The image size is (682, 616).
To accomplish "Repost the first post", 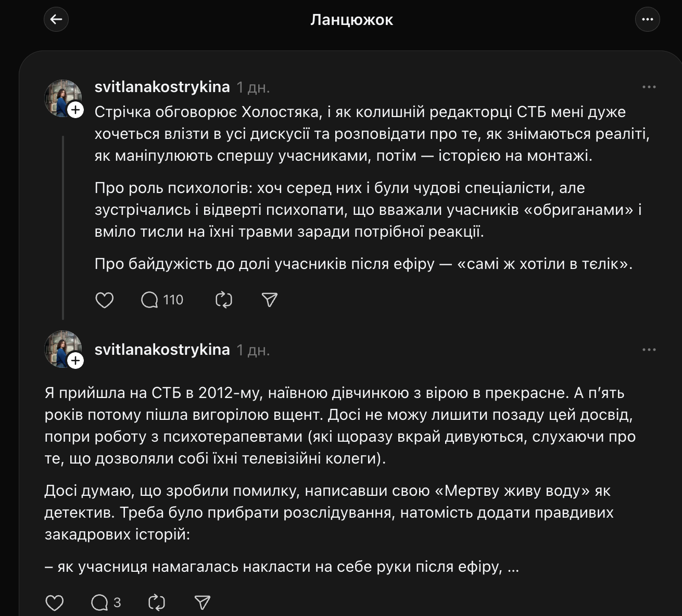I will [x=223, y=300].
